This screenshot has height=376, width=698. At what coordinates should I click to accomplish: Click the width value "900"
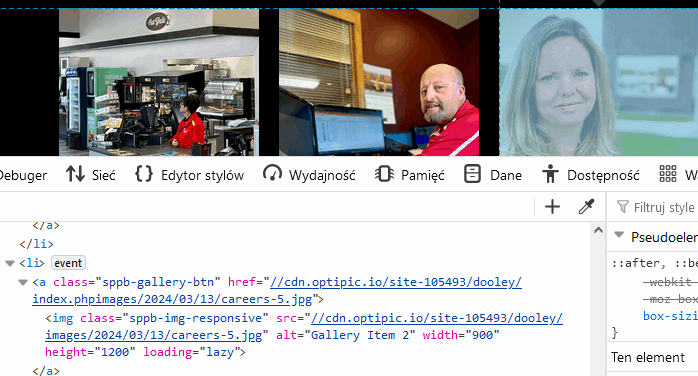point(483,335)
